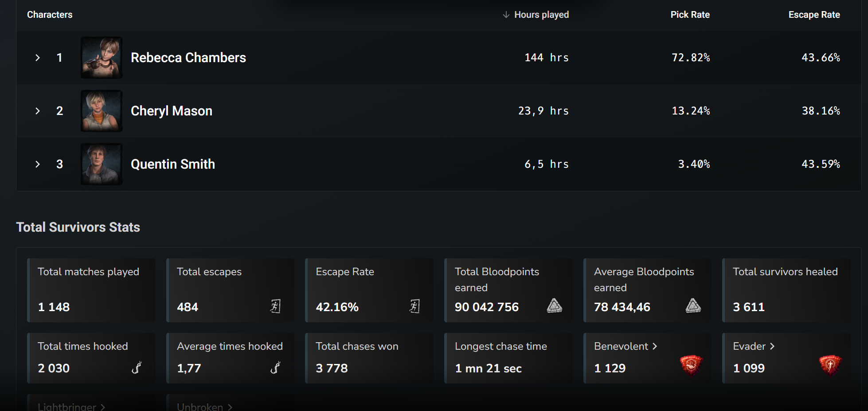Click the Total matches played value 1 148
The image size is (868, 411).
click(x=54, y=307)
